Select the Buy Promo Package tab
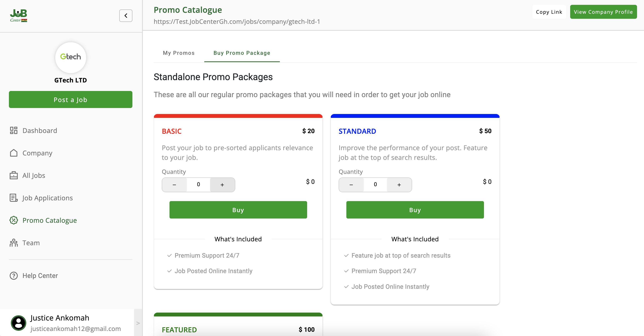This screenshot has width=644, height=336. [x=242, y=53]
